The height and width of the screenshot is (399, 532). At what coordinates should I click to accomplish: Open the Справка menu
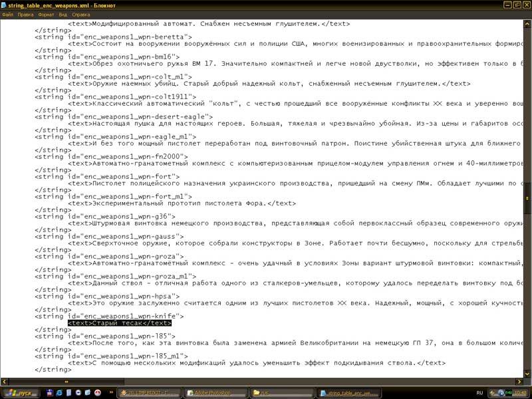pos(80,15)
